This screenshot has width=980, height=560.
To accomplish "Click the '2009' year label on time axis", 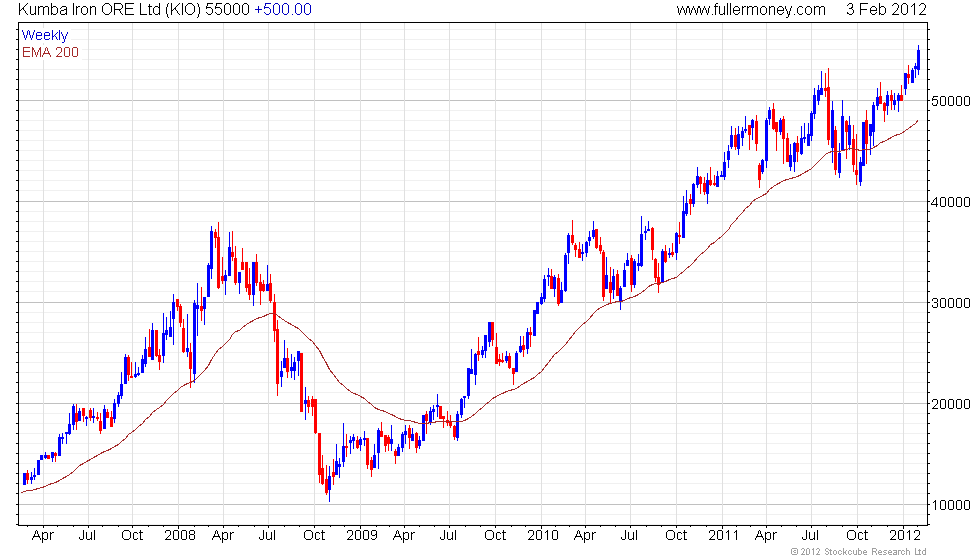I will [361, 536].
